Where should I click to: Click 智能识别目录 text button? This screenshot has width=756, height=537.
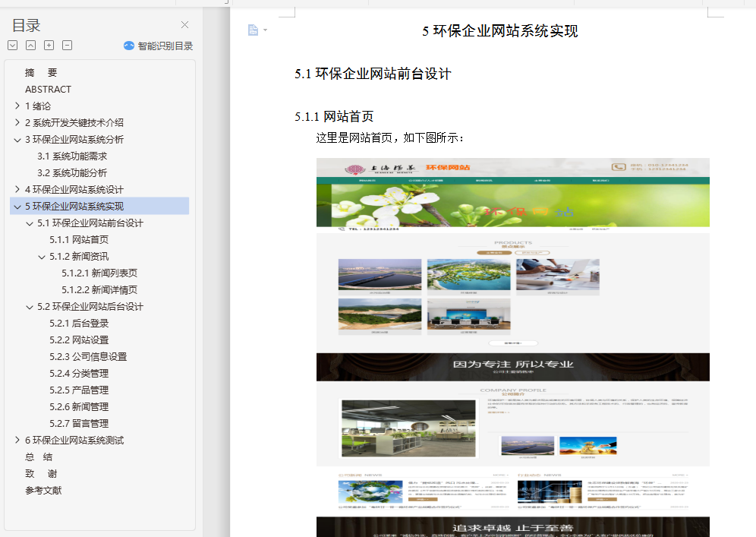[x=165, y=46]
